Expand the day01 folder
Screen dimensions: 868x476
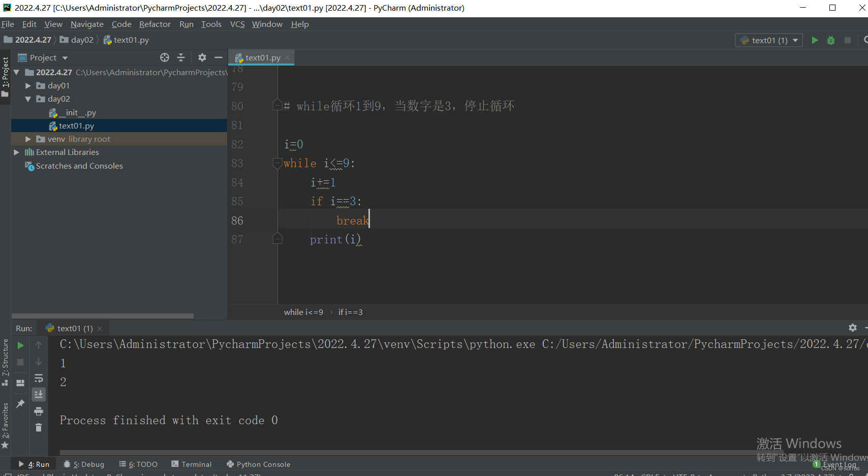tap(28, 86)
